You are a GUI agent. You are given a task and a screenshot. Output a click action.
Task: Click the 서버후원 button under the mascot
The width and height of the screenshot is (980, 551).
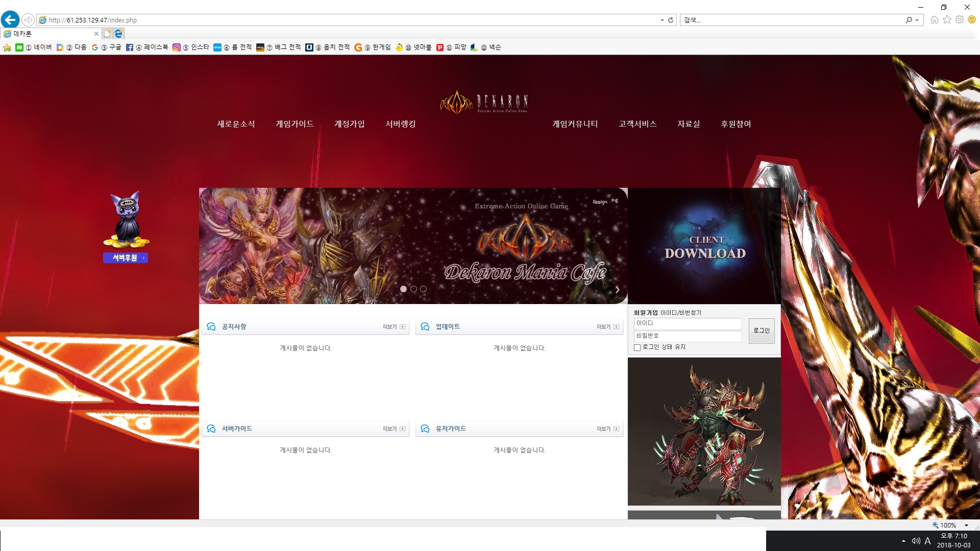(126, 258)
